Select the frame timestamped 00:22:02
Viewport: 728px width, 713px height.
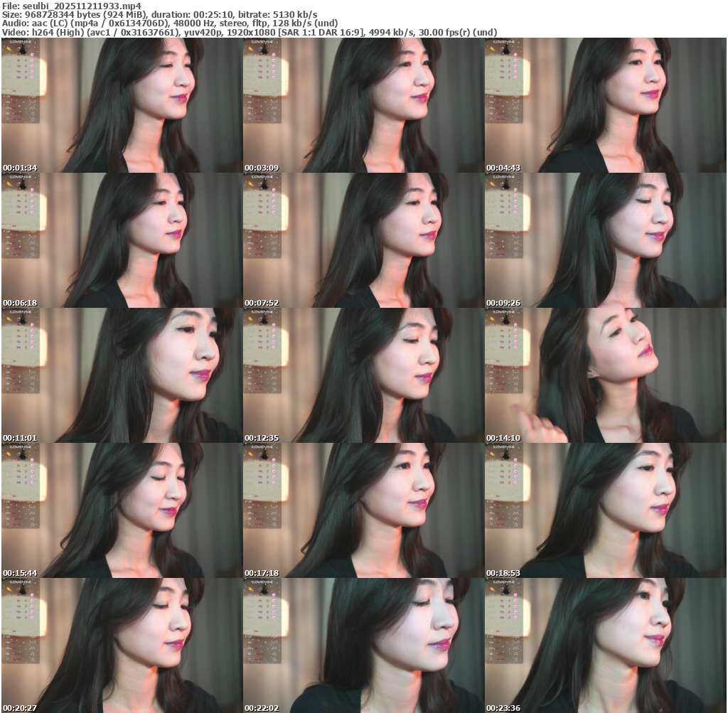point(363,645)
